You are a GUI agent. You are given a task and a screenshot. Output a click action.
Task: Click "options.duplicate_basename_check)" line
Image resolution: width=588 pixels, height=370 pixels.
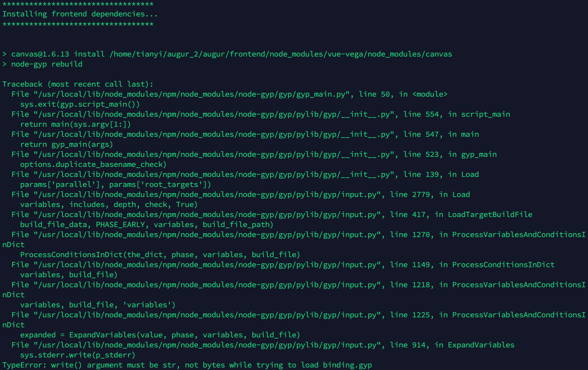pos(93,165)
